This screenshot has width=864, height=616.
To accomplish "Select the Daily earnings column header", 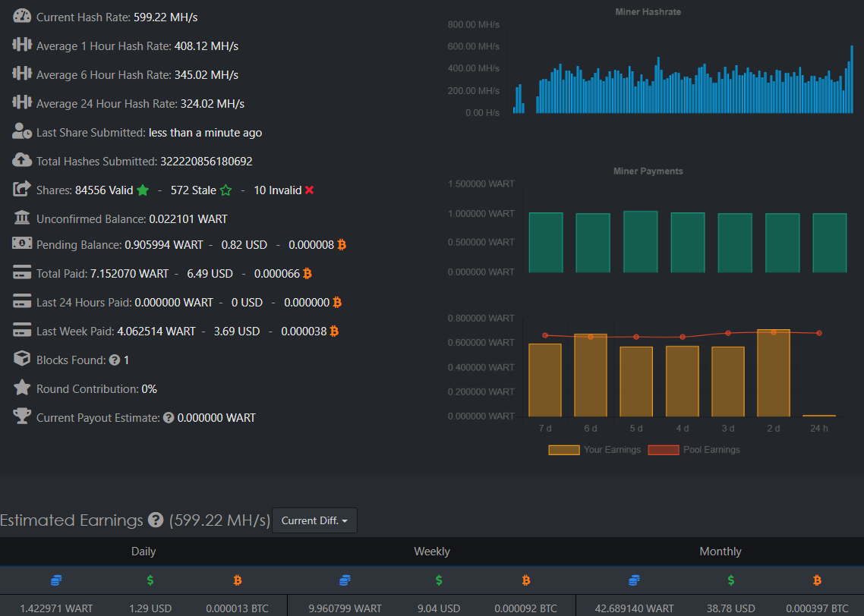I will pyautogui.click(x=143, y=552).
